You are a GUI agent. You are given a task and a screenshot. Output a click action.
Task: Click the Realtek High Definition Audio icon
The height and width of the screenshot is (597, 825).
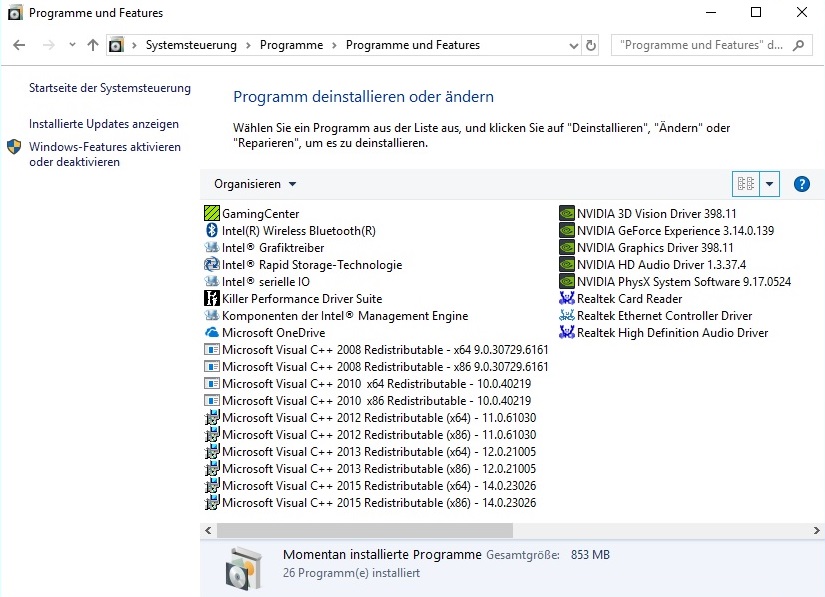click(567, 332)
